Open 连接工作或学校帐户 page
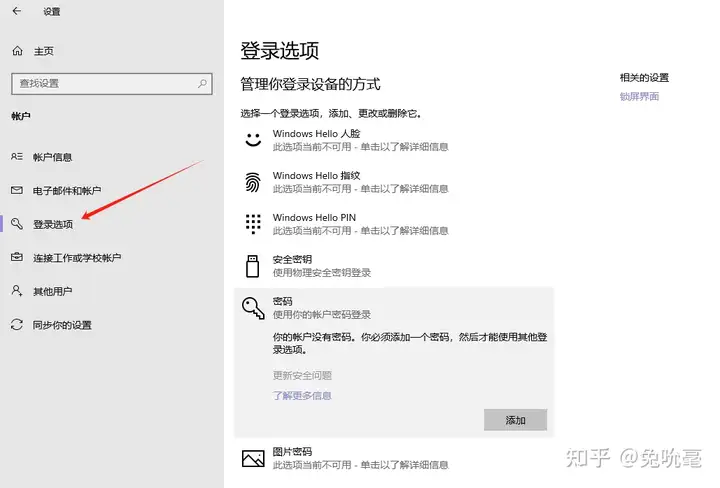 (76, 258)
